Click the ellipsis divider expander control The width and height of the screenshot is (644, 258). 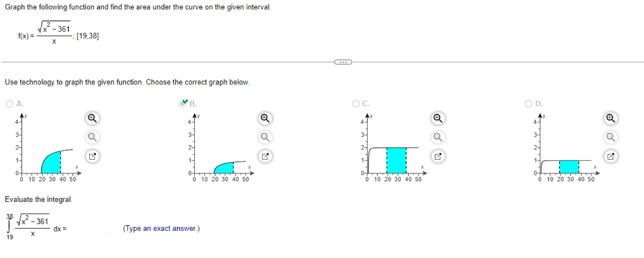click(x=343, y=62)
